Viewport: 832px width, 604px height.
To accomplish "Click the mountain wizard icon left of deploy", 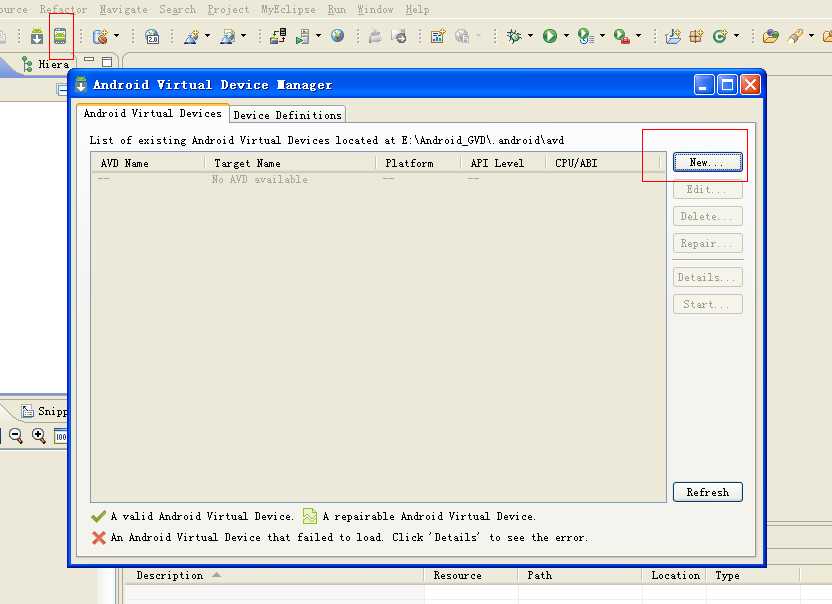I will tap(228, 36).
